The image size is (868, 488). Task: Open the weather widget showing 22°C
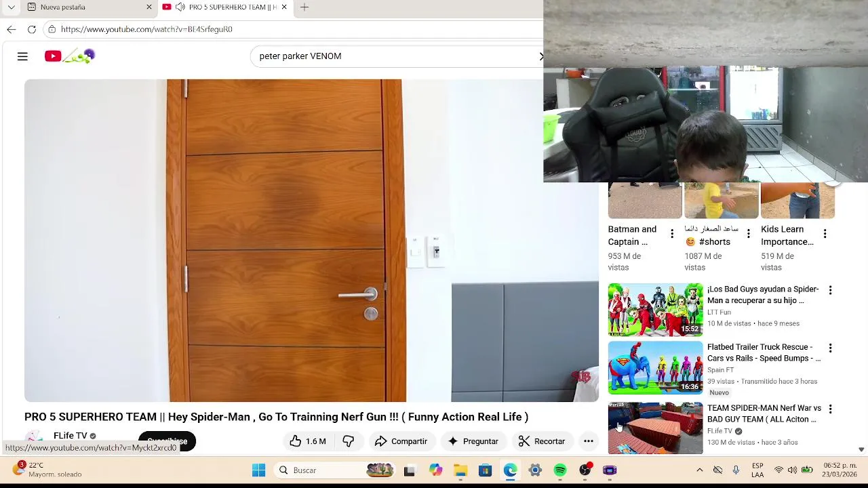(x=47, y=470)
